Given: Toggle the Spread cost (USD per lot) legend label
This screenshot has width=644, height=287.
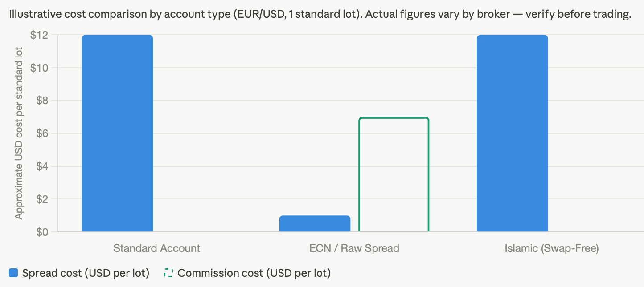Looking at the screenshot, I should (86, 273).
